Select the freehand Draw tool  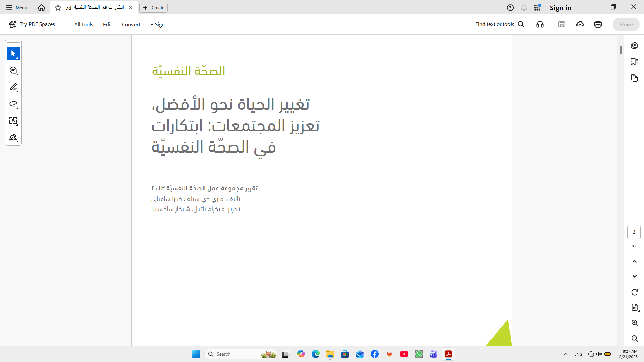(13, 104)
